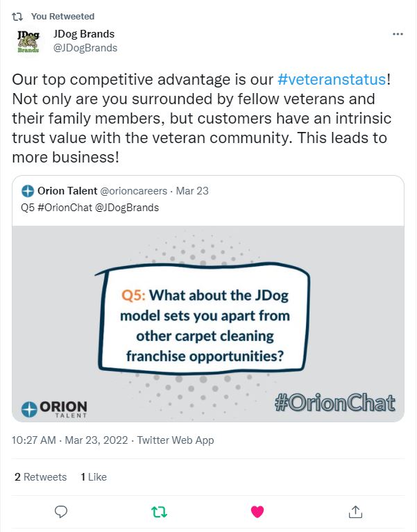Click the 10:27 AM timestamp link

(x=33, y=440)
